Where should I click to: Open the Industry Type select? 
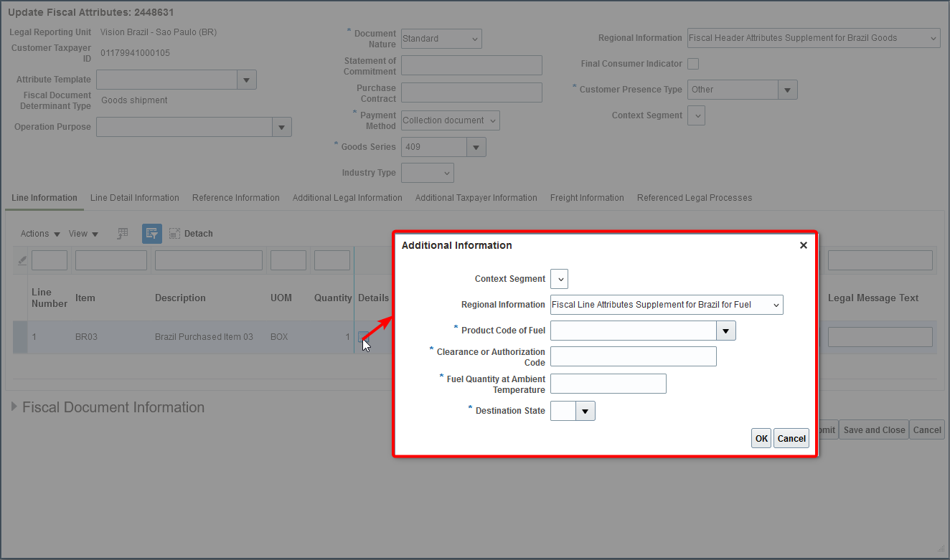tap(428, 173)
